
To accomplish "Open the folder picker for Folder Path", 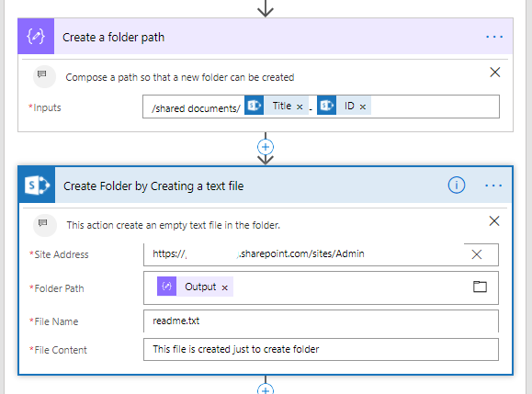I will coord(480,287).
